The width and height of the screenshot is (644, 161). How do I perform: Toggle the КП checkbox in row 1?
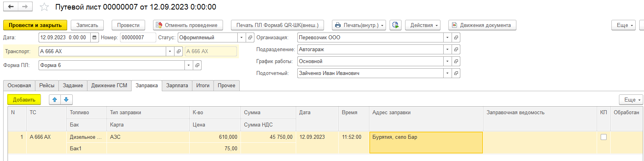[603, 137]
